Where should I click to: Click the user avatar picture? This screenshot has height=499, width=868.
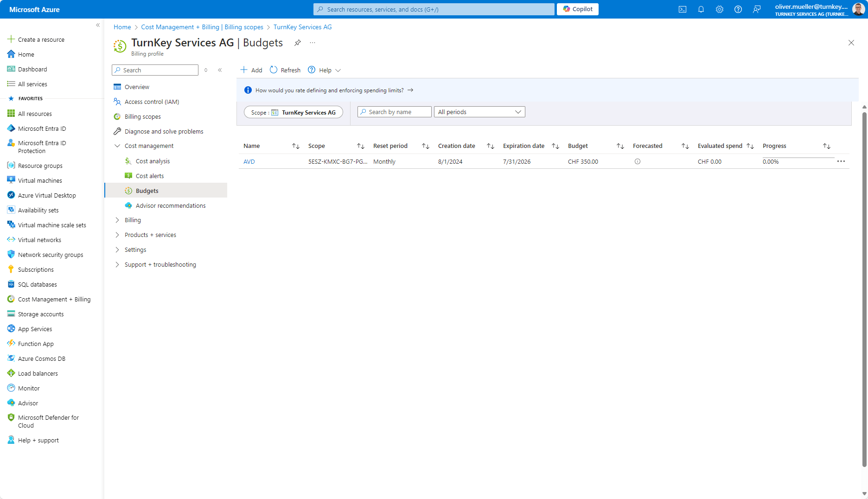(858, 9)
